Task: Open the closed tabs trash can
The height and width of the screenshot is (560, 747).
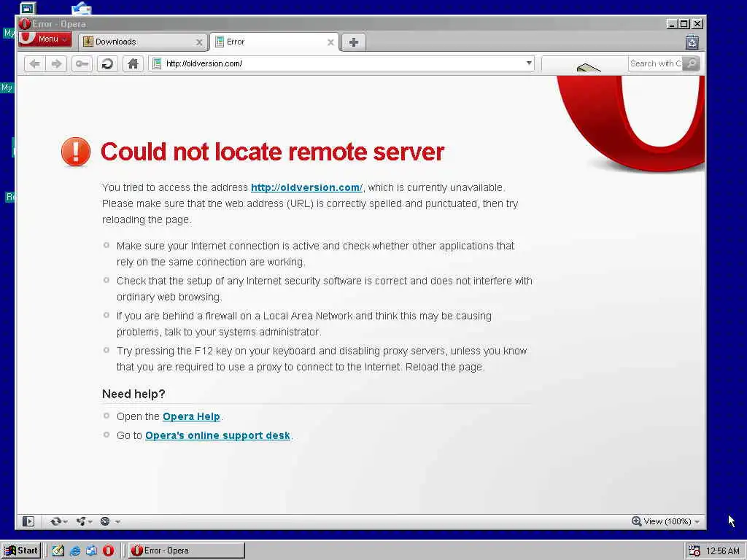Action: 692,42
